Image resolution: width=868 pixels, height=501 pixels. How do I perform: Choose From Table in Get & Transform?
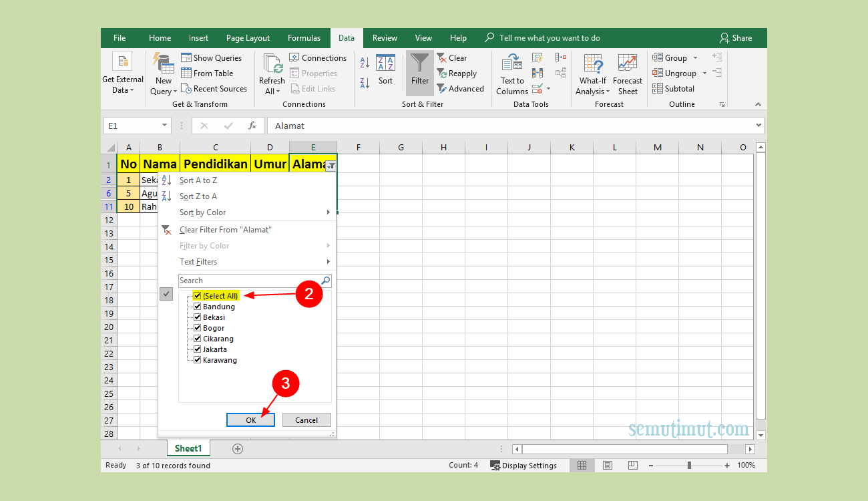click(x=207, y=73)
